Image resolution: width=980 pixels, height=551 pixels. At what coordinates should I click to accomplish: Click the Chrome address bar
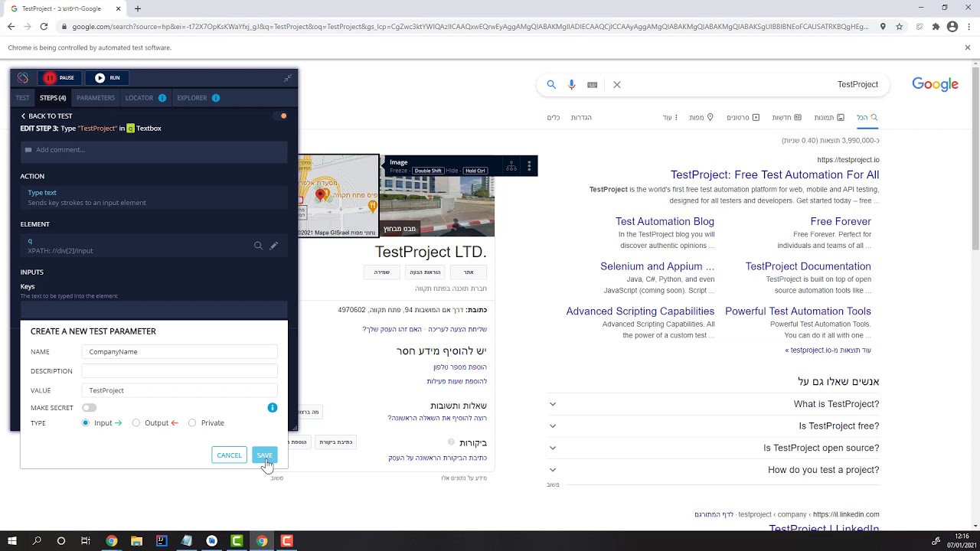pyautogui.click(x=469, y=27)
